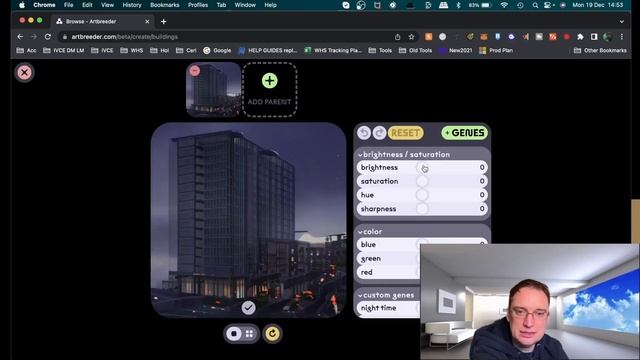Adjust the sharpness slider handle
Viewport: 640px width, 360px height.
click(422, 209)
